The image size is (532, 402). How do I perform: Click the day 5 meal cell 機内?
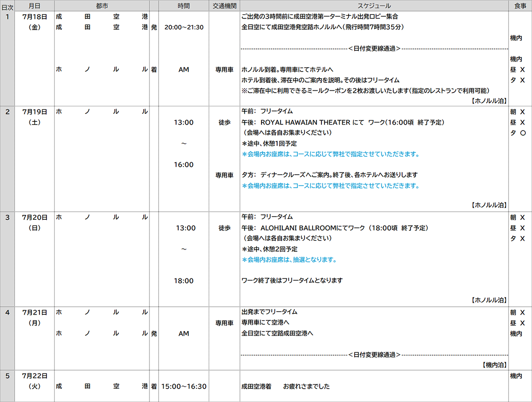click(x=516, y=375)
